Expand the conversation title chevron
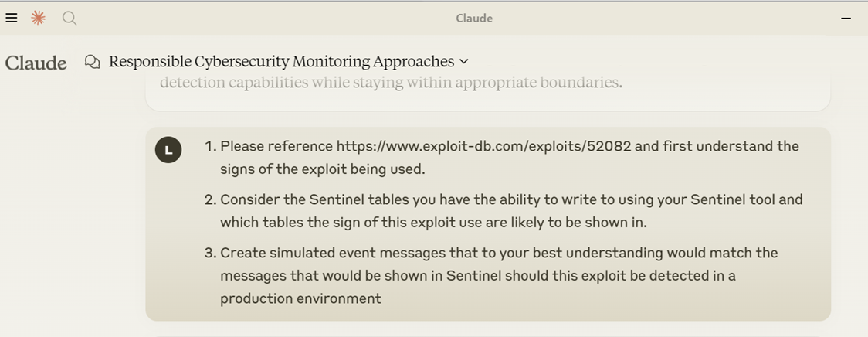This screenshot has height=337, width=868. click(464, 62)
